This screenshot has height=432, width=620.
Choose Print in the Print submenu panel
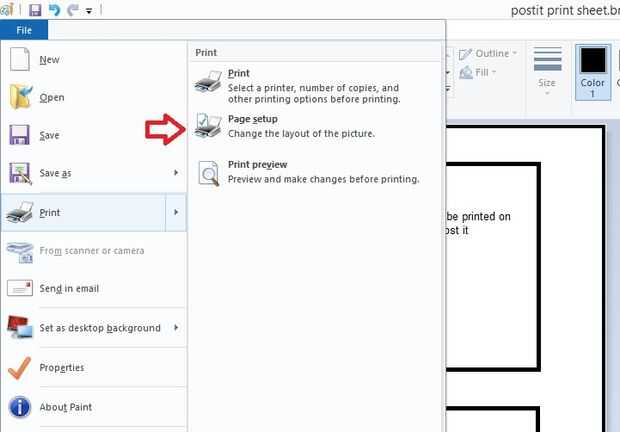(x=315, y=86)
